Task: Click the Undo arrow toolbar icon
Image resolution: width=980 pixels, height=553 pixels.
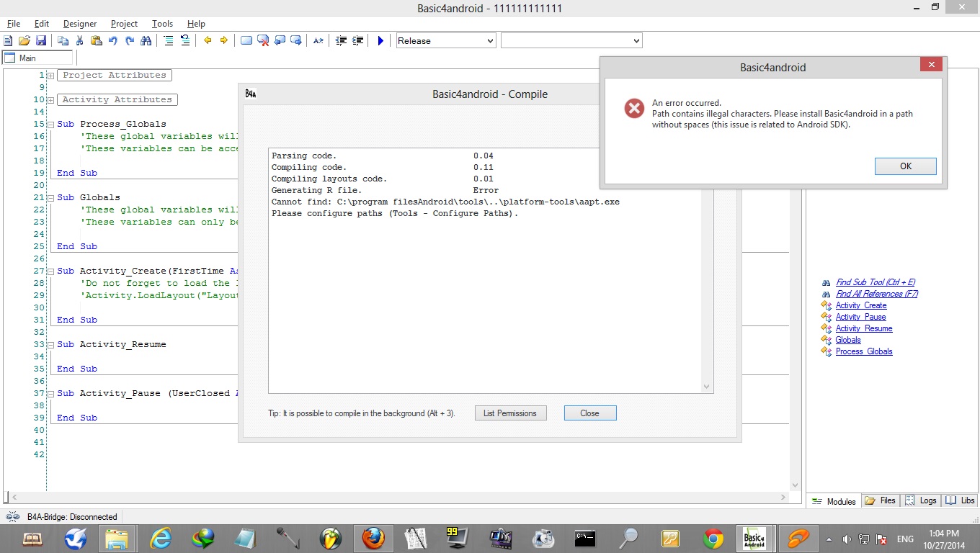Action: point(113,41)
